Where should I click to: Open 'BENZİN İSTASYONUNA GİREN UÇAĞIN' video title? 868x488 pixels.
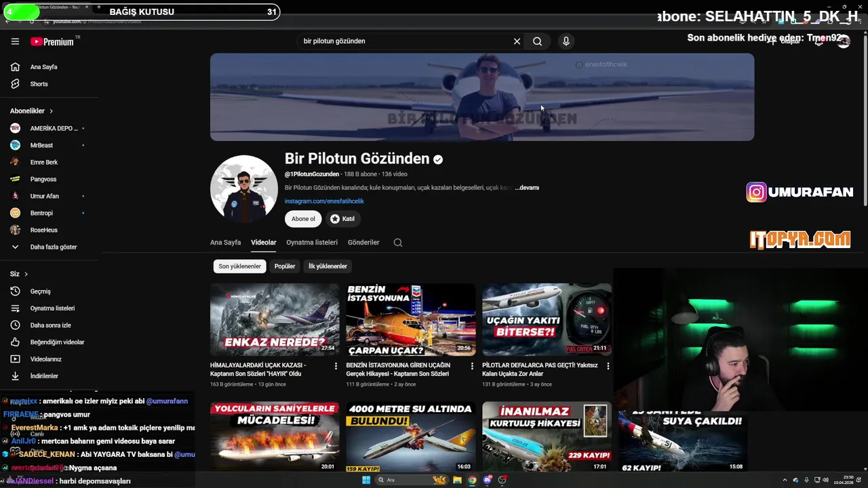coord(398,369)
